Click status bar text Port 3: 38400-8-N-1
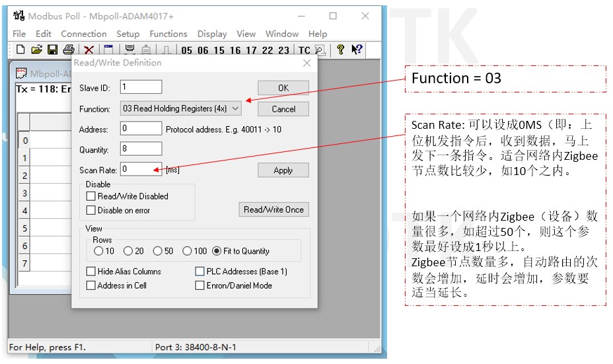 click(x=196, y=347)
